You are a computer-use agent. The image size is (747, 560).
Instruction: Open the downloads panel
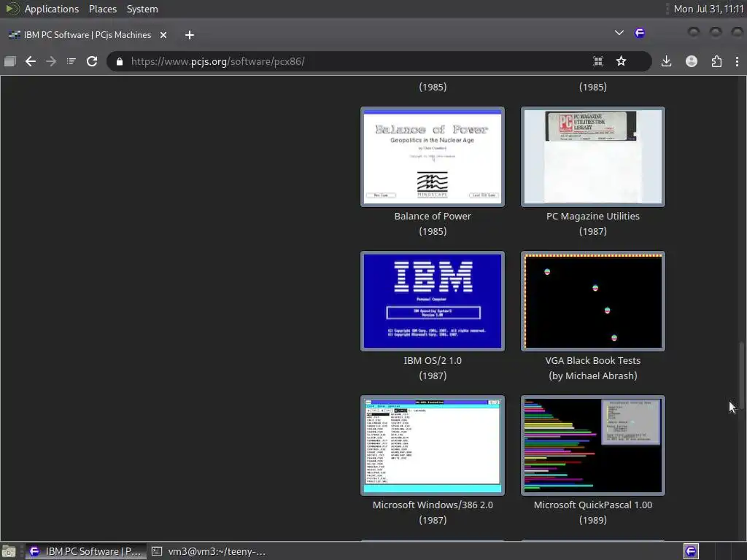tap(667, 61)
